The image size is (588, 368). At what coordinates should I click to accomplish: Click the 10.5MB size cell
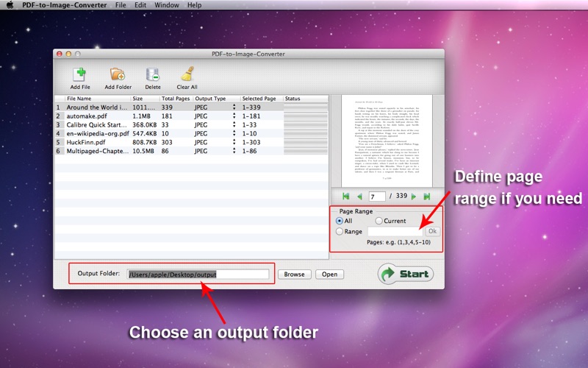[143, 151]
